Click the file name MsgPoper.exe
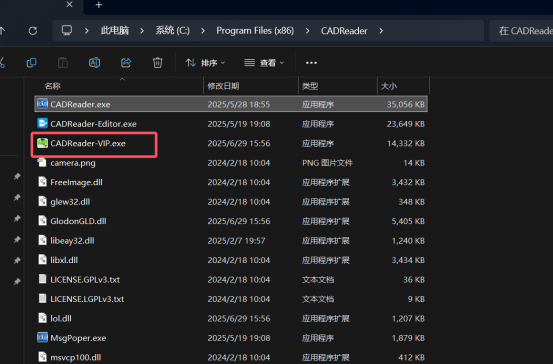553x364 pixels. coord(78,338)
